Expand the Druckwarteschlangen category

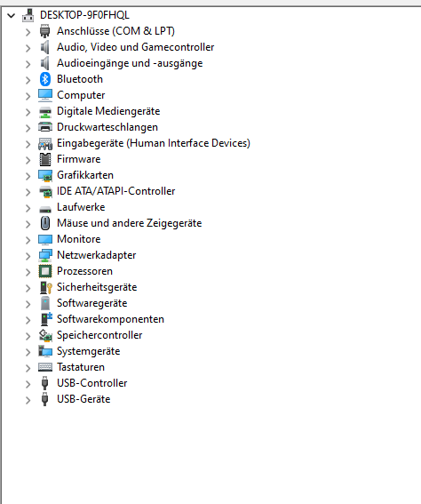[x=28, y=128]
